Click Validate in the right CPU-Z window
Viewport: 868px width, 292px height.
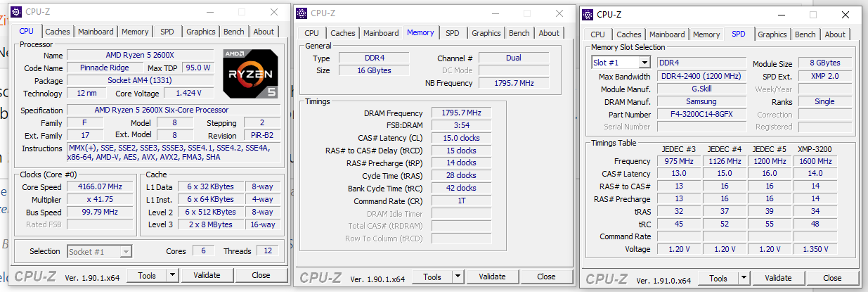tap(778, 278)
